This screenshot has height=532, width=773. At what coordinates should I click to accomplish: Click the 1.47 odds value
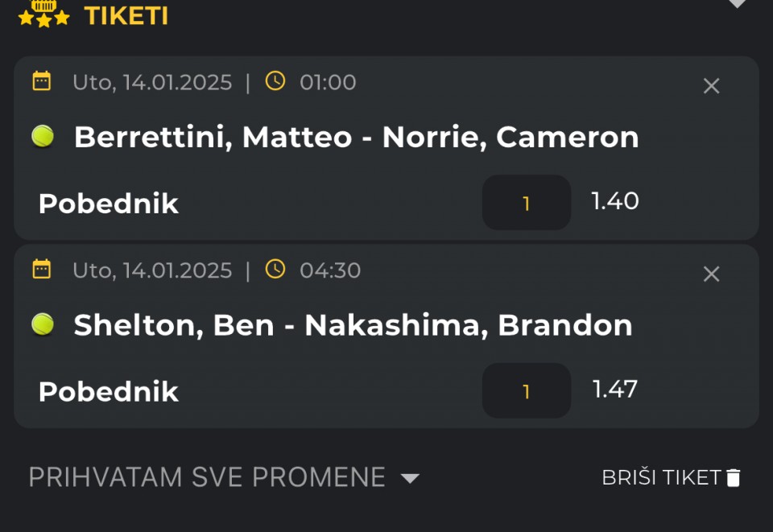pos(615,390)
